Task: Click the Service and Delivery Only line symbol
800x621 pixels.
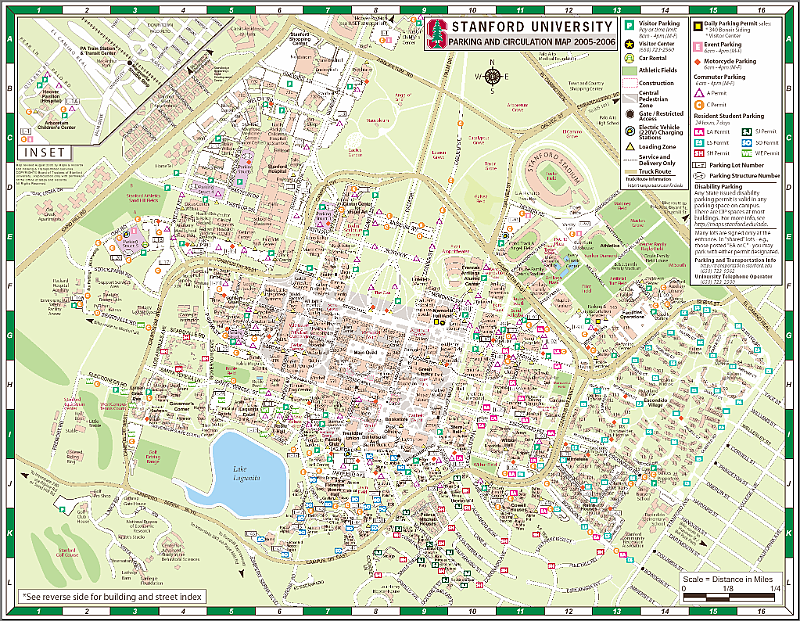Action: 630,160
